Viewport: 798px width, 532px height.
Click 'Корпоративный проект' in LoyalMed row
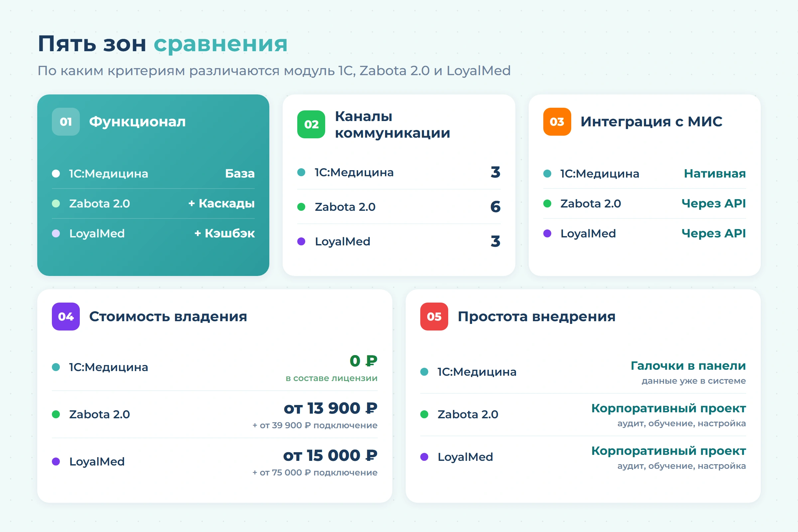click(669, 451)
